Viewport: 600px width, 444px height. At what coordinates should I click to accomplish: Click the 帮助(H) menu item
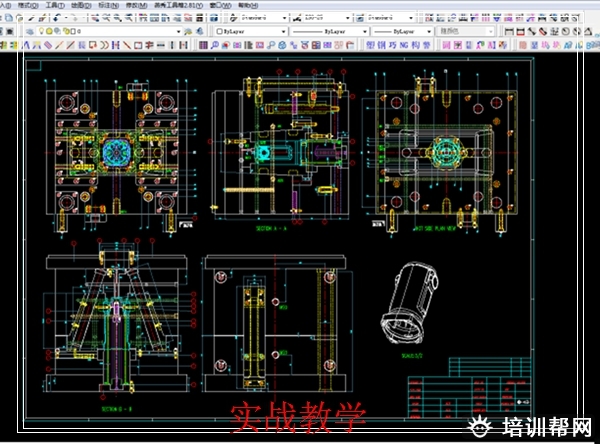click(247, 5)
